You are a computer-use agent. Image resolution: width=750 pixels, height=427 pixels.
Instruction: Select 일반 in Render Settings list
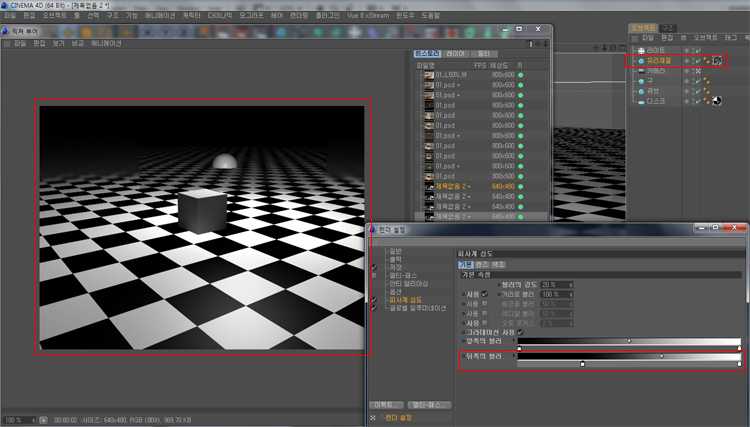(396, 251)
